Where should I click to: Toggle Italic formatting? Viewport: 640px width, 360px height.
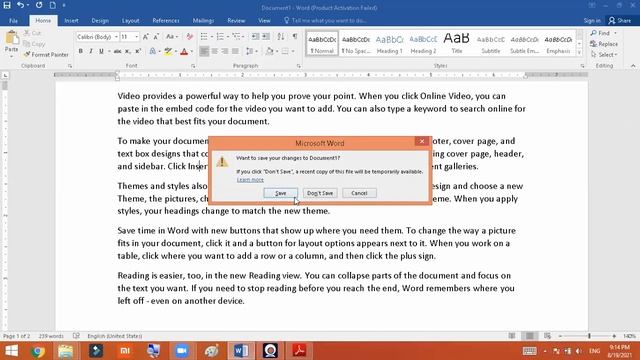[x=91, y=51]
